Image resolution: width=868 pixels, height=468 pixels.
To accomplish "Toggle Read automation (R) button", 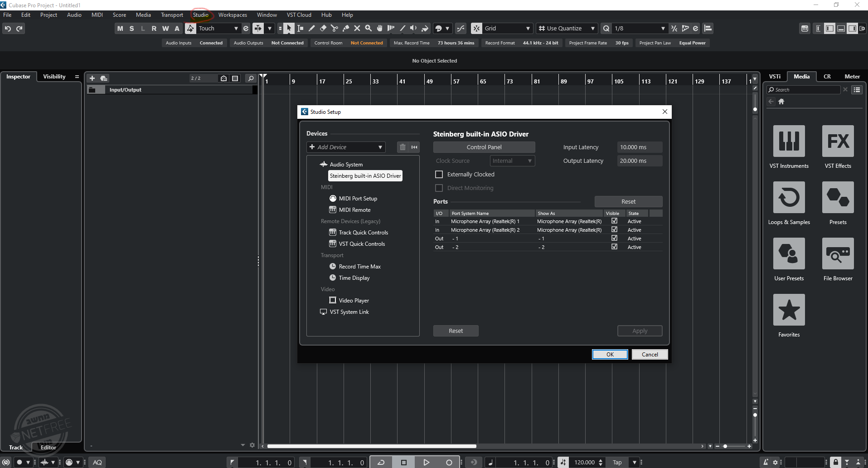I will coord(154,28).
